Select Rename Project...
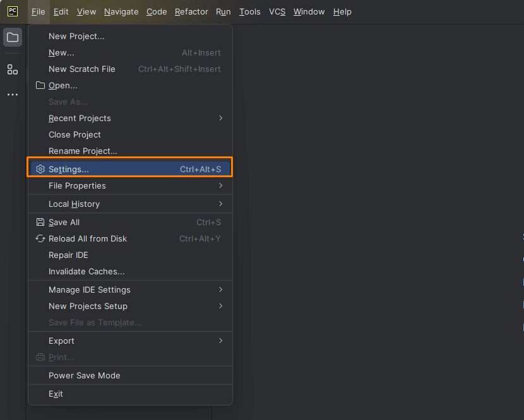Image resolution: width=524 pixels, height=420 pixels. (x=130, y=151)
